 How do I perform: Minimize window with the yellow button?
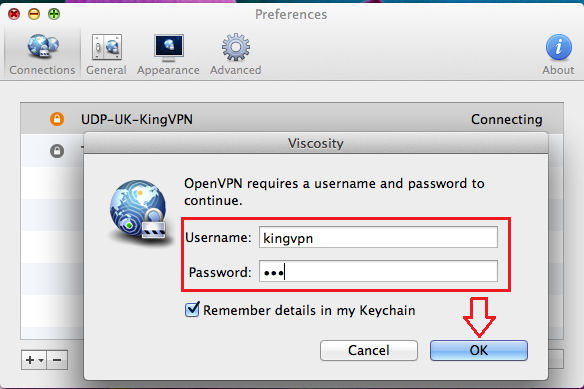click(x=34, y=14)
